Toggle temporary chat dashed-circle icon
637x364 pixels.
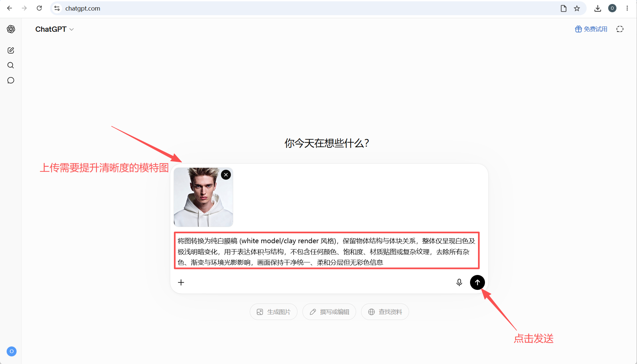[x=620, y=29]
